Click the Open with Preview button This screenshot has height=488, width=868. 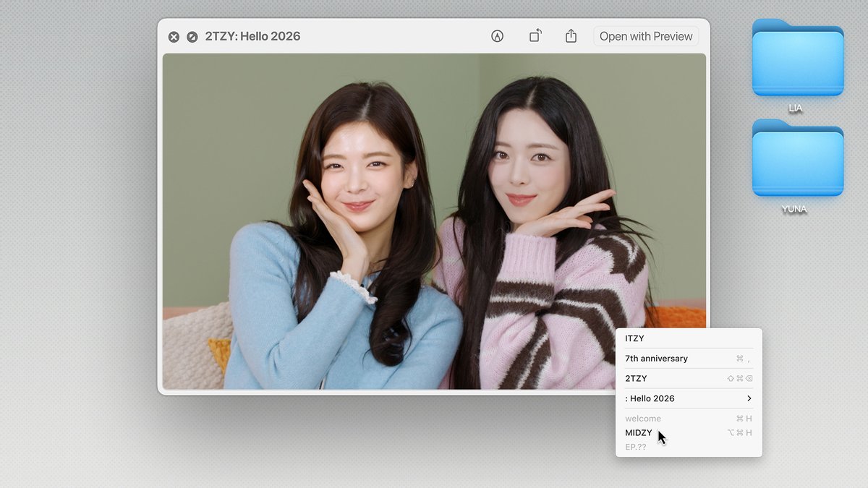[x=645, y=35]
